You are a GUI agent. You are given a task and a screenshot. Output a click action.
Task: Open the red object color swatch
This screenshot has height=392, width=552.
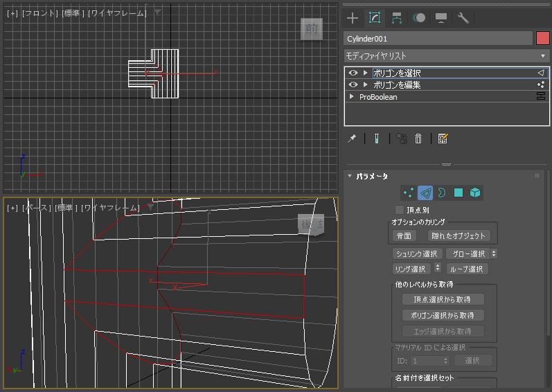542,38
